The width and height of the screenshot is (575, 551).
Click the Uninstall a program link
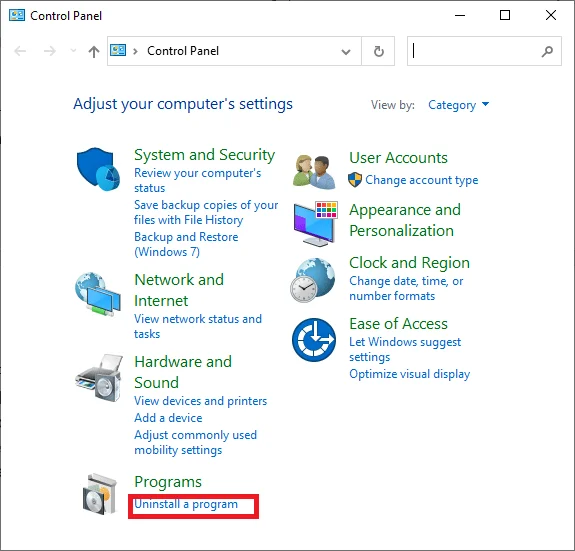coord(186,504)
